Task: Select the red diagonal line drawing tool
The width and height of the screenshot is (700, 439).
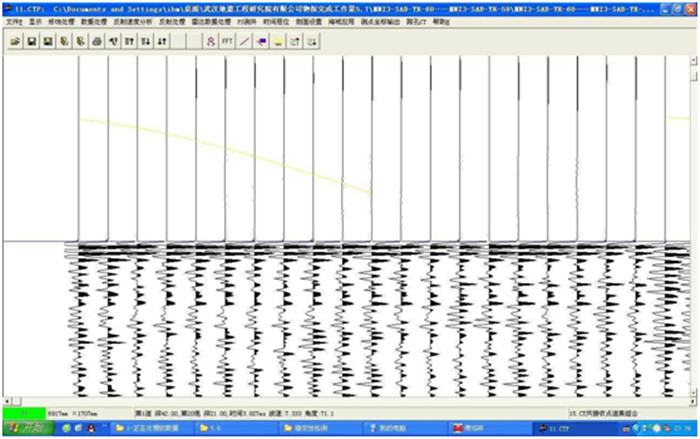Action: pos(245,41)
